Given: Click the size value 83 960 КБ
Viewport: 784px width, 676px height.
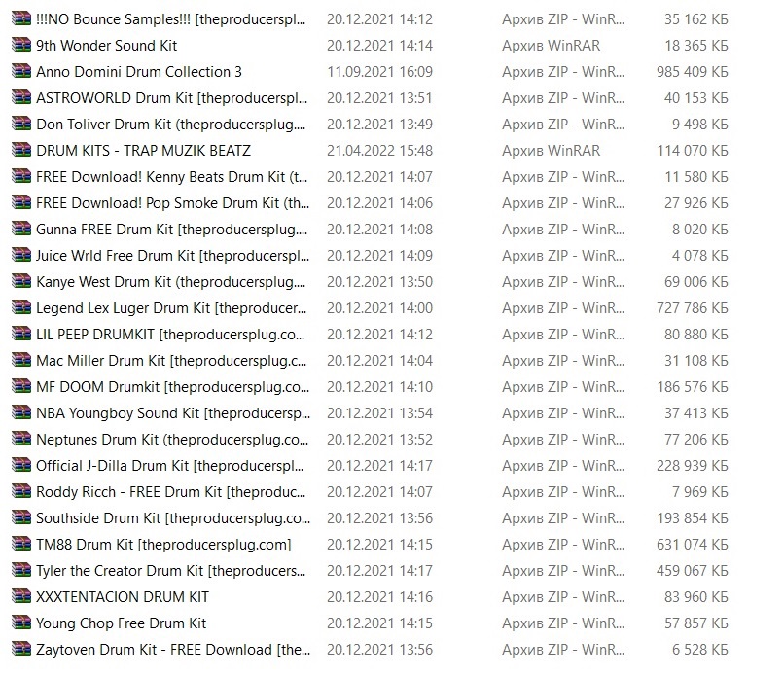Looking at the screenshot, I should point(696,596).
